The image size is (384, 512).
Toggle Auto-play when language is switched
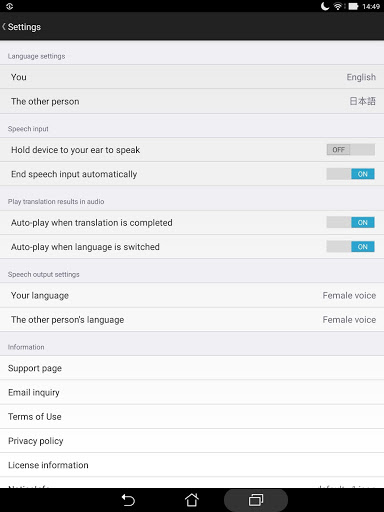point(351,247)
